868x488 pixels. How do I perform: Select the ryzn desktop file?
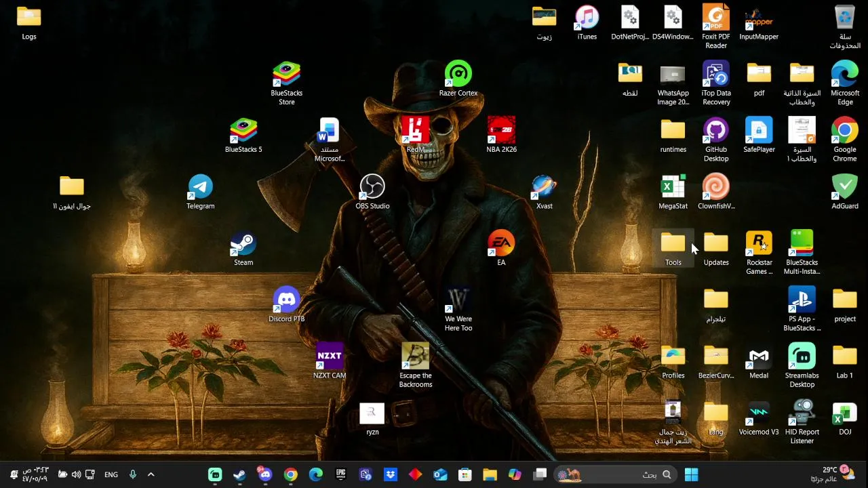372,418
